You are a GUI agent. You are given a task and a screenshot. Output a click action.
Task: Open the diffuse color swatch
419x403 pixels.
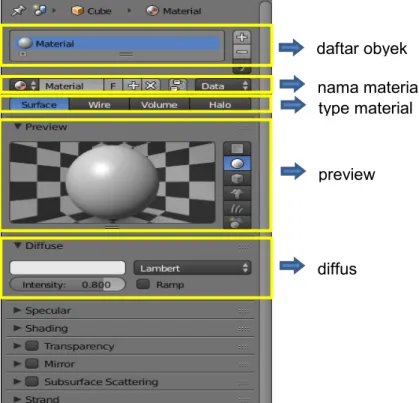[68, 268]
